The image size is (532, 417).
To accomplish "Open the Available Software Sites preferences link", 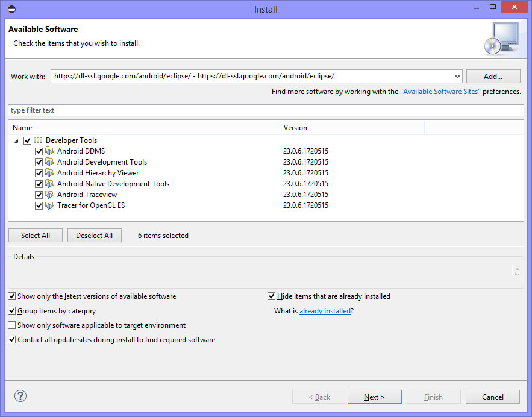I will click(440, 92).
